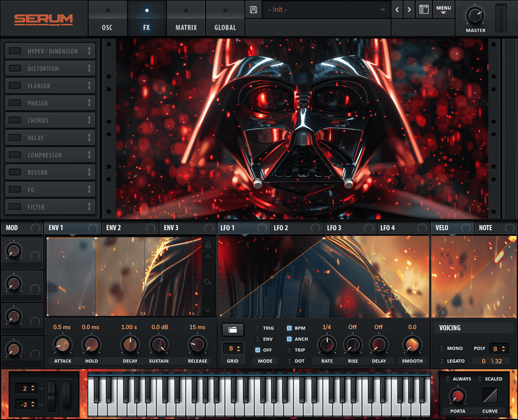This screenshot has height=420, width=518.
Task: Click the MASTER volume knob
Action: tap(475, 16)
